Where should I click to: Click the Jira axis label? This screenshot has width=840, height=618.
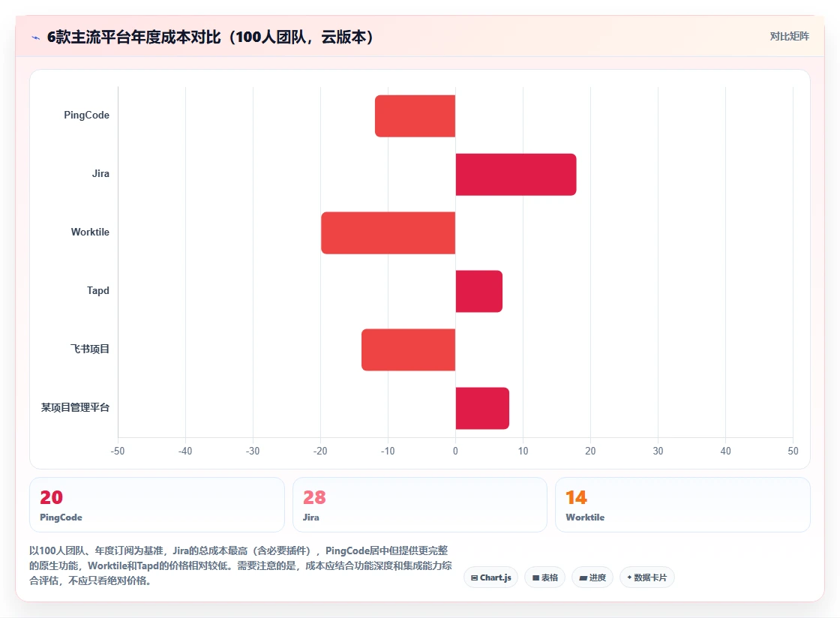point(100,173)
